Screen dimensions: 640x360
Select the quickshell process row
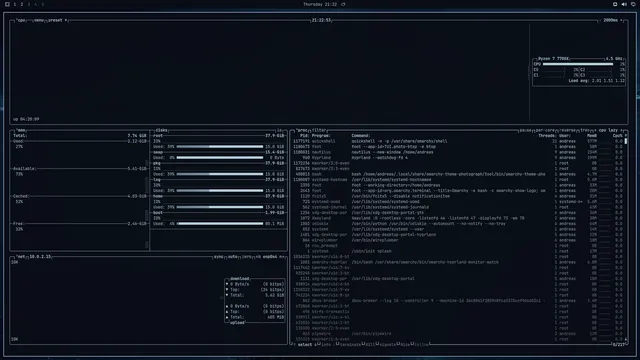coord(457,141)
